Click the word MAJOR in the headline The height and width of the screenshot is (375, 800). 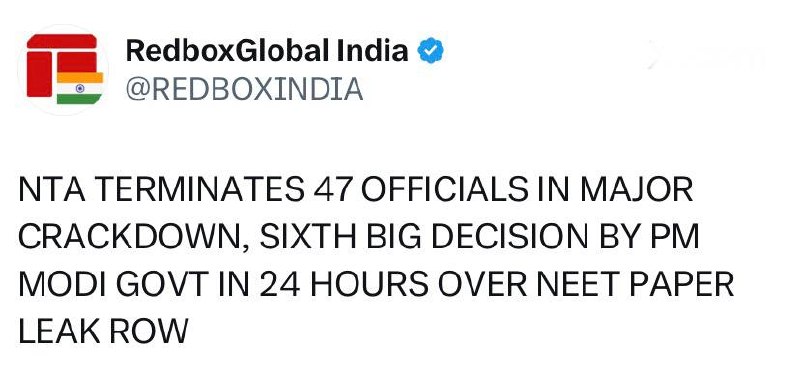[637, 191]
